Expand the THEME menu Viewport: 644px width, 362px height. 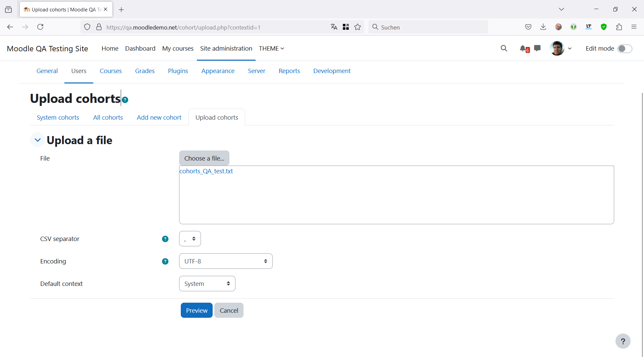(x=271, y=49)
